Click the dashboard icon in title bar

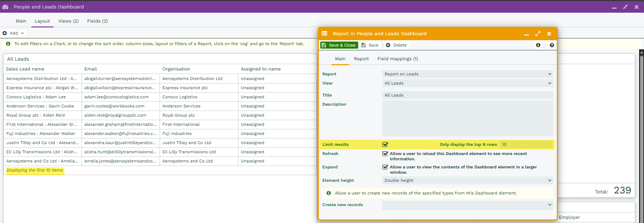click(x=5, y=7)
